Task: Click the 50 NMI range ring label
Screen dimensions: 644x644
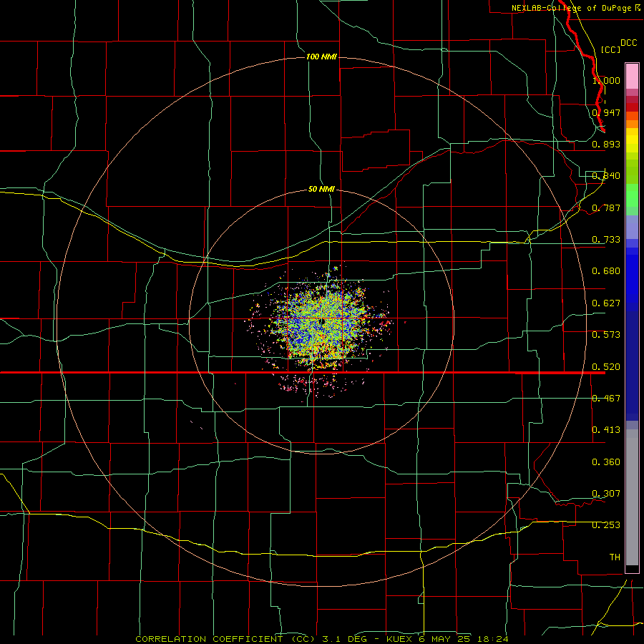Action: [321, 190]
